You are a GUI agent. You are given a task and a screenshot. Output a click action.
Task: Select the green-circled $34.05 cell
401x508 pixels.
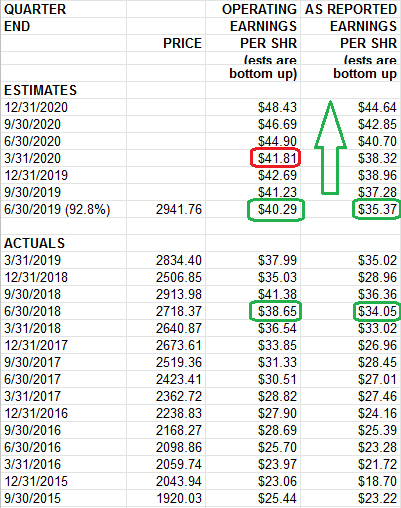377,311
